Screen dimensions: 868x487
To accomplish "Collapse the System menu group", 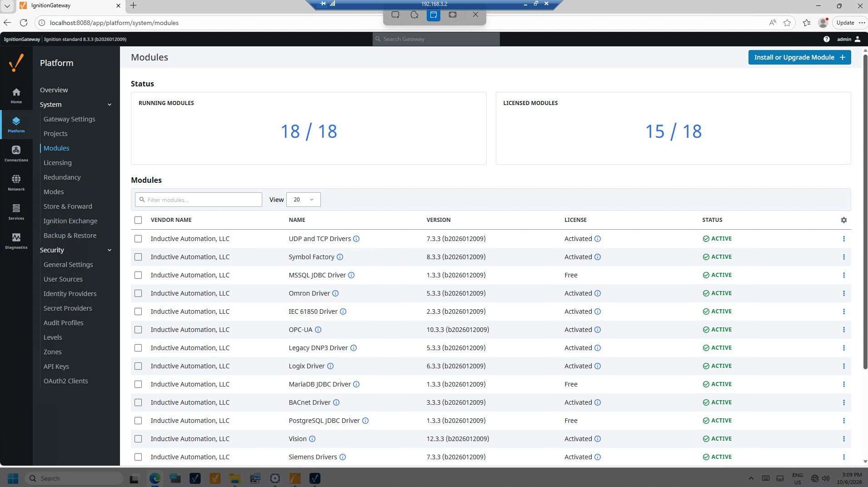I will point(110,105).
